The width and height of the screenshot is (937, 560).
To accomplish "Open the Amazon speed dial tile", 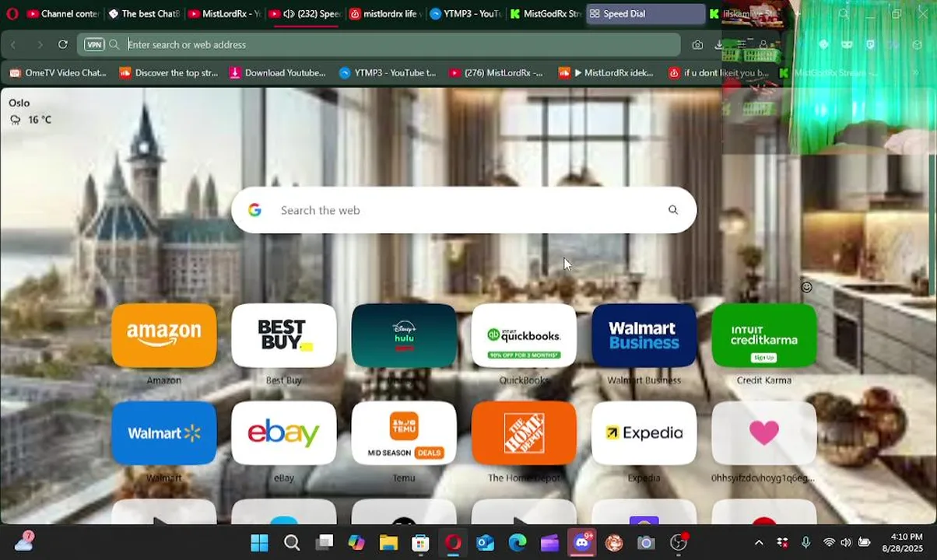I will 164,335.
